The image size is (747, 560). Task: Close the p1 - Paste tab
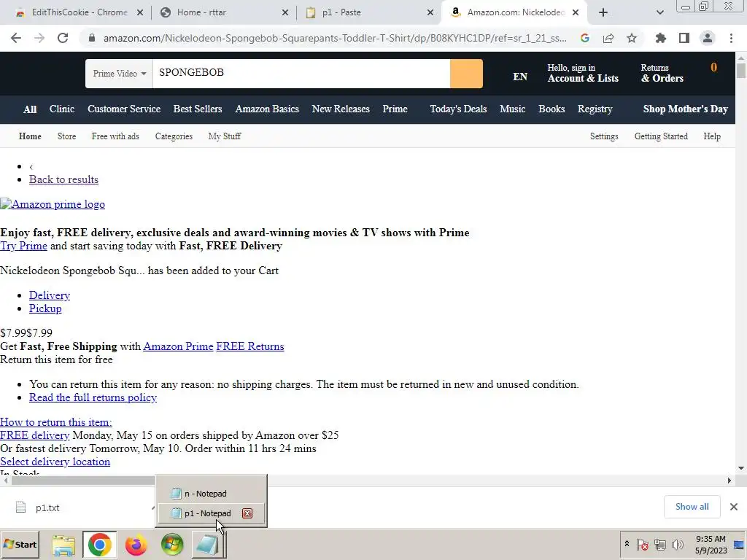coord(430,12)
